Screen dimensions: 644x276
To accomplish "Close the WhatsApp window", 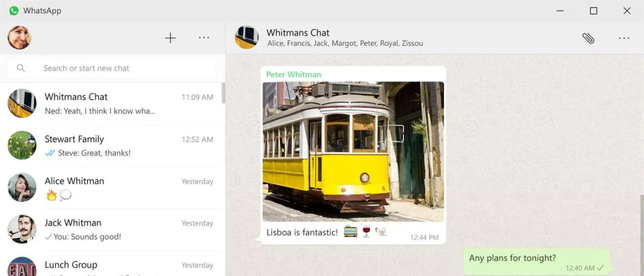I will (627, 11).
